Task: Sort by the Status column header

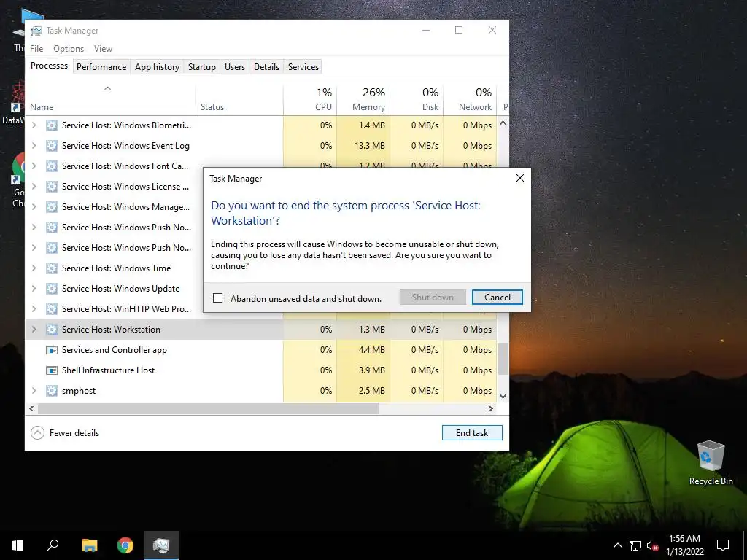Action: [x=239, y=101]
